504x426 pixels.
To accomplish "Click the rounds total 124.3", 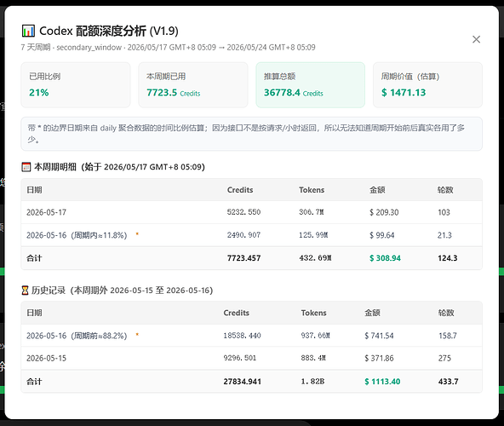I will (x=447, y=258).
